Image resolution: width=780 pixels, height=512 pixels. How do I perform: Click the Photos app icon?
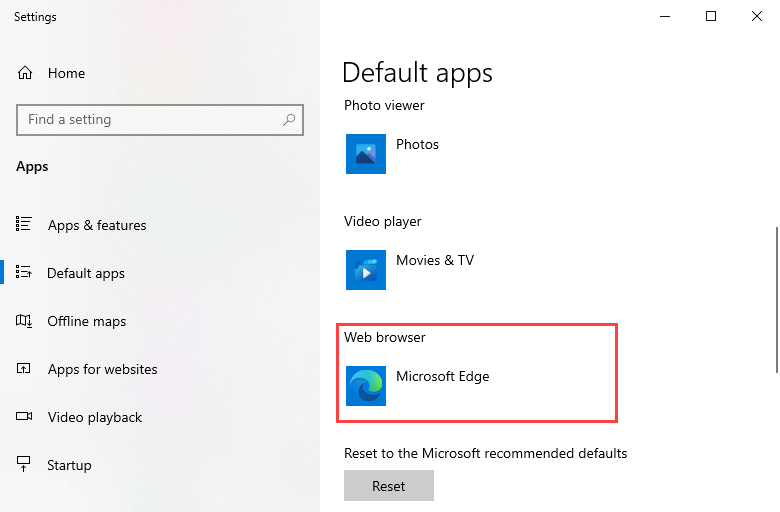click(x=365, y=154)
